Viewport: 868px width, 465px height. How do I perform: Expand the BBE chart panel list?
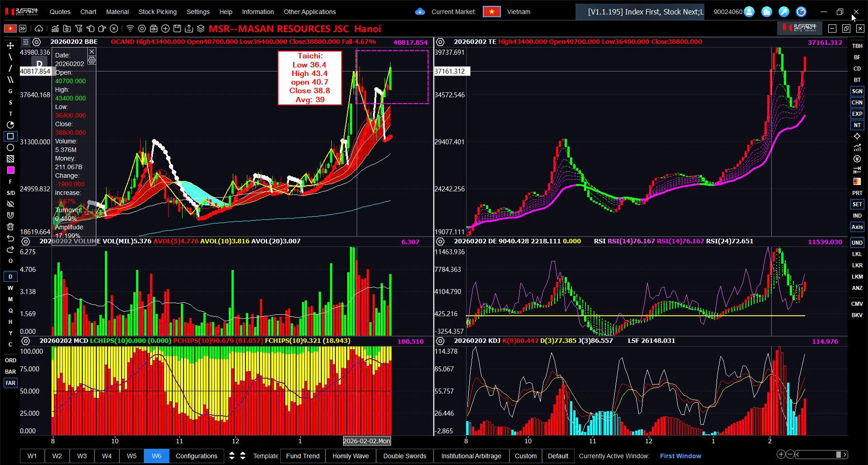pos(26,42)
